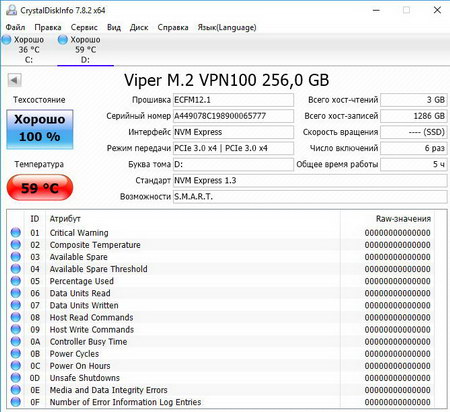Image resolution: width=450 pixels, height=412 pixels.
Task: Click the Возможности field S.M.A.R.T.
Action: (310, 196)
